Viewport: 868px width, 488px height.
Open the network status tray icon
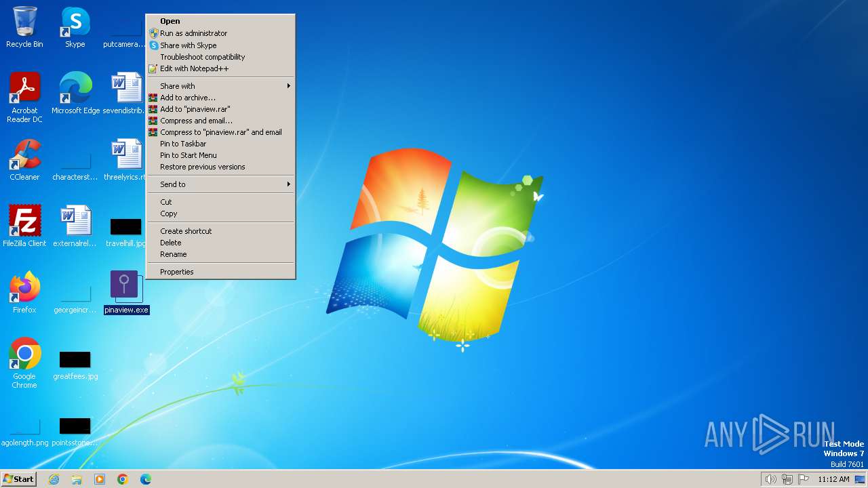787,479
